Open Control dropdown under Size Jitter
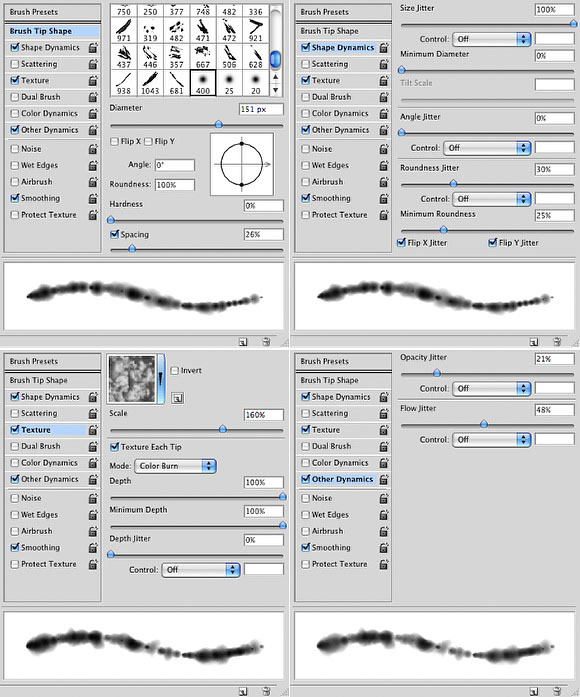The height and width of the screenshot is (697, 580). point(492,39)
